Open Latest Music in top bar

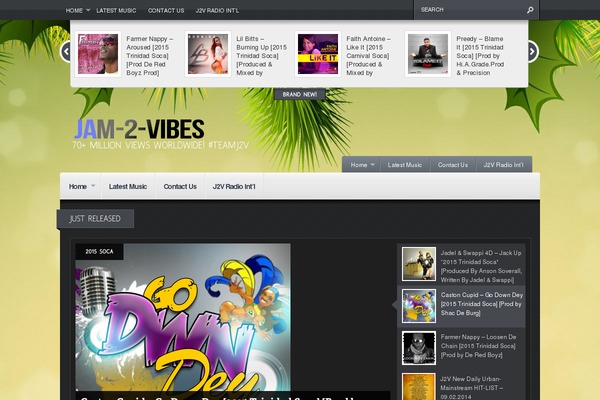(116, 10)
